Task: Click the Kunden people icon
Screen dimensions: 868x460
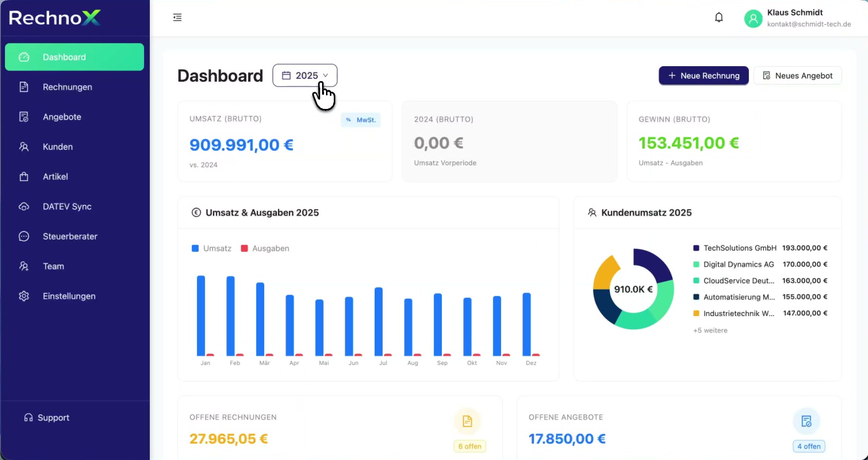Action: 24,147
